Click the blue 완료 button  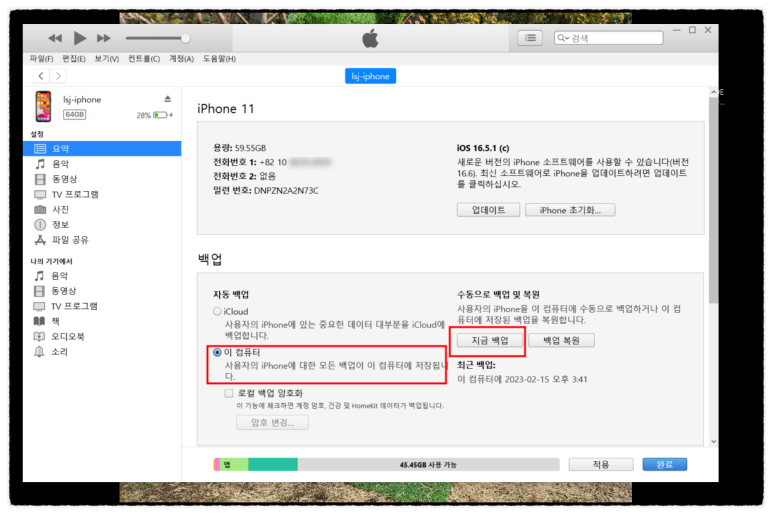click(665, 464)
